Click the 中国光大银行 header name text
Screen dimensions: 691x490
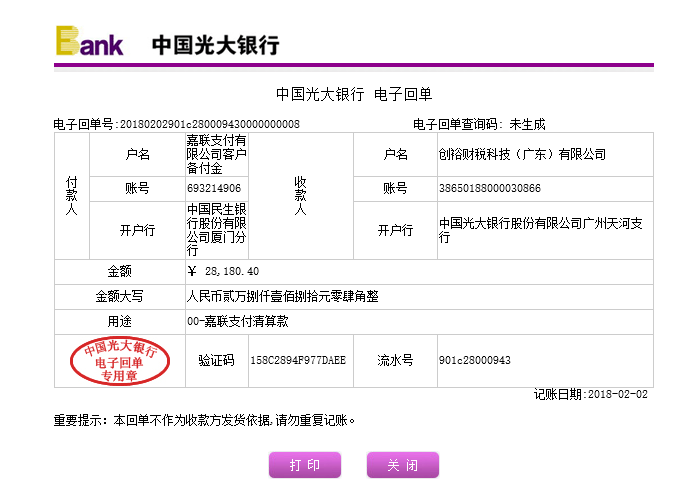(x=215, y=45)
